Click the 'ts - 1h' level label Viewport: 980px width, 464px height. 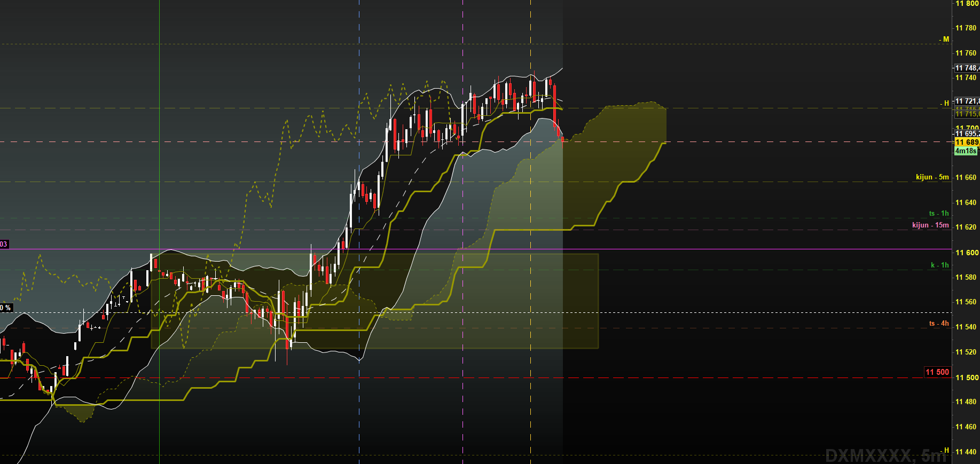(939, 214)
